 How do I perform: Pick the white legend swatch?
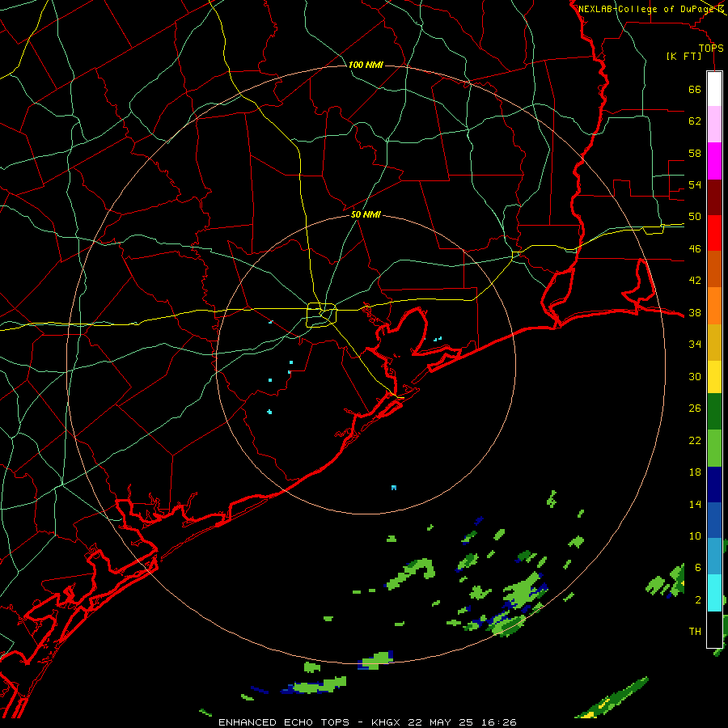714,89
